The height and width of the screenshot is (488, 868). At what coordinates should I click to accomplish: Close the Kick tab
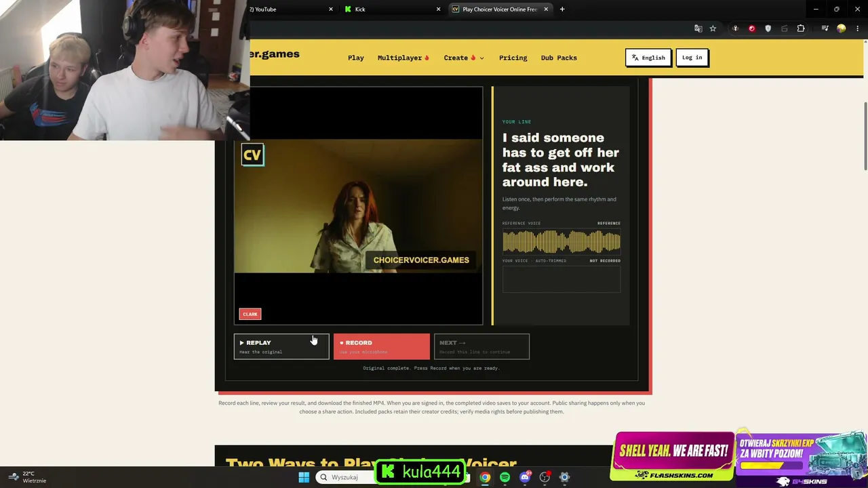pyautogui.click(x=438, y=9)
